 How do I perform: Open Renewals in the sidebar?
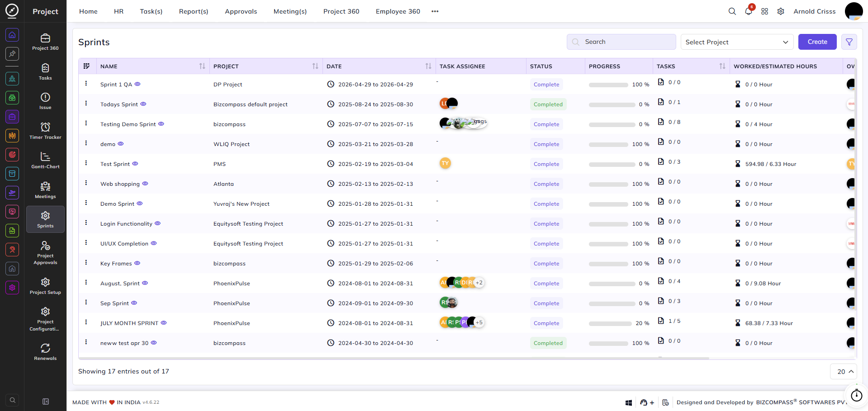(x=45, y=352)
